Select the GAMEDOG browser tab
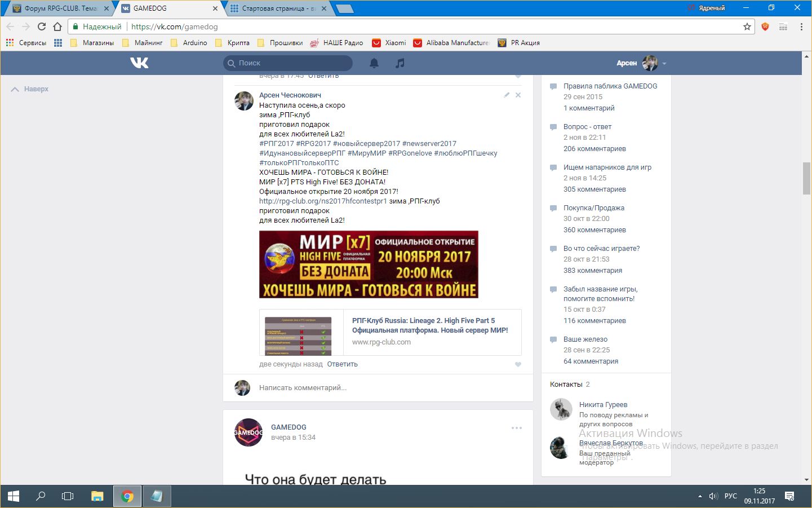 click(x=169, y=8)
